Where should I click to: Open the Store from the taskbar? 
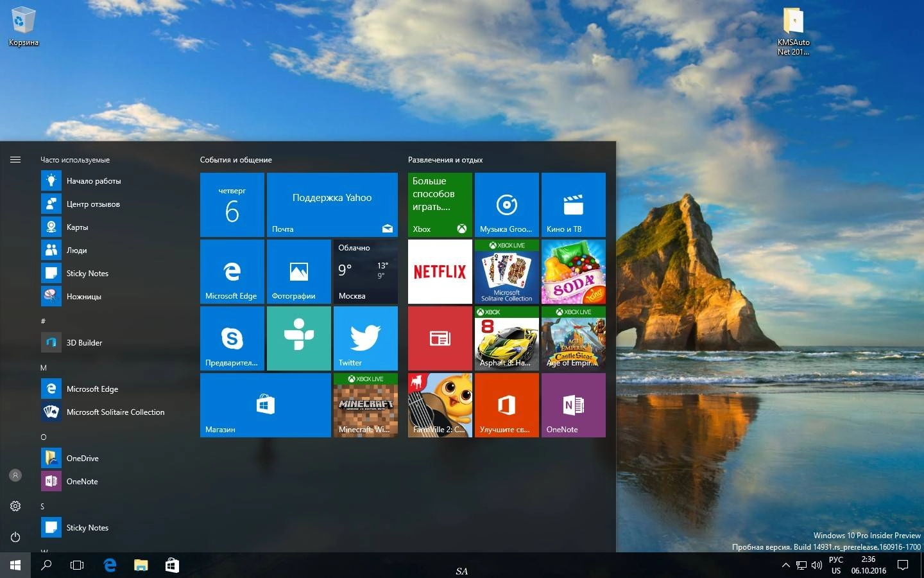172,565
